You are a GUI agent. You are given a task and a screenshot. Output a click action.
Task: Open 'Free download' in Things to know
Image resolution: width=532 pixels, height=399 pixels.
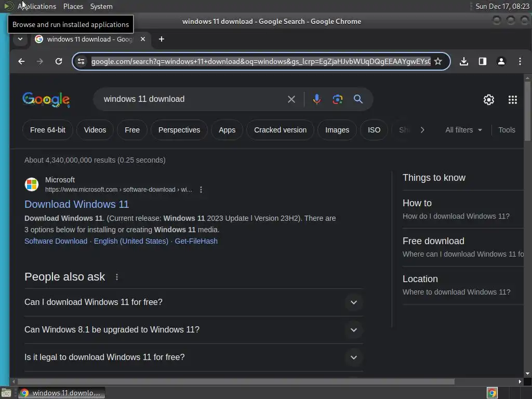coord(463,247)
